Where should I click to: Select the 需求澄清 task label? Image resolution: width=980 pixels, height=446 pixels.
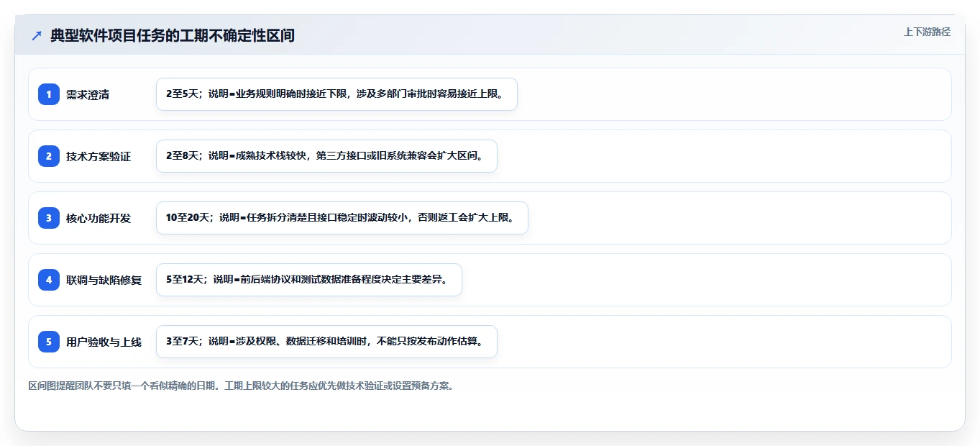click(88, 94)
